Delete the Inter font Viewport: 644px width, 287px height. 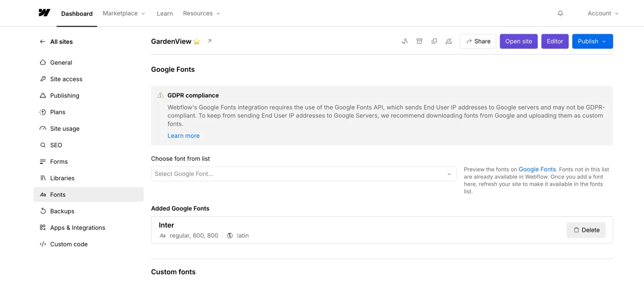(586, 230)
